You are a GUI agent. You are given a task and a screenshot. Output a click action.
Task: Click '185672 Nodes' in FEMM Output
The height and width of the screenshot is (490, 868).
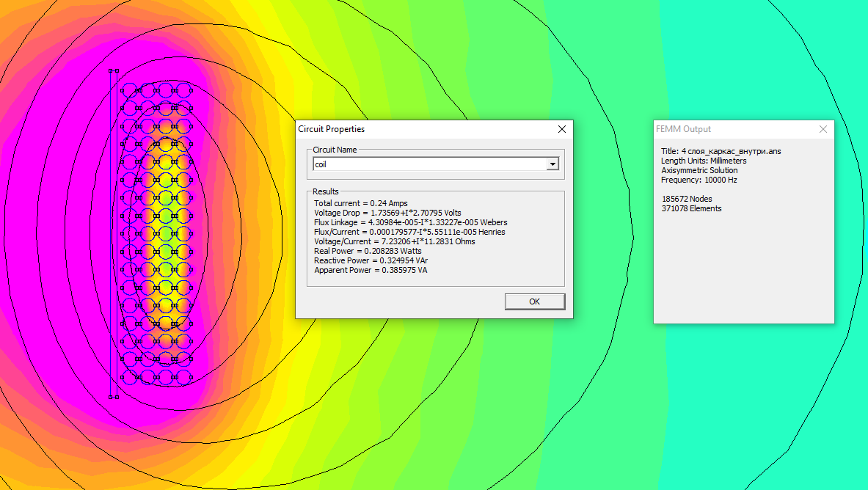point(687,199)
